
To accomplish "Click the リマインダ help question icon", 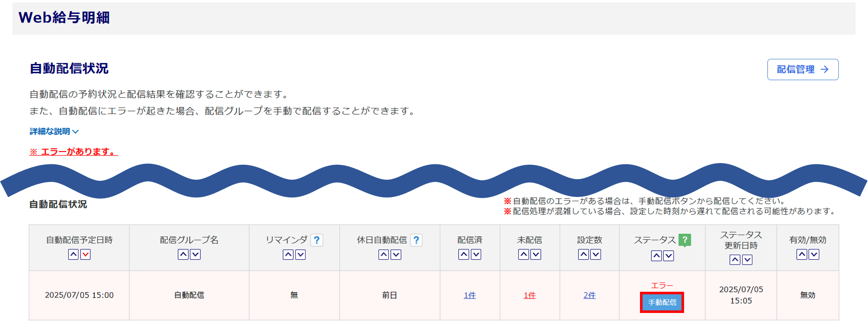I will tap(317, 240).
